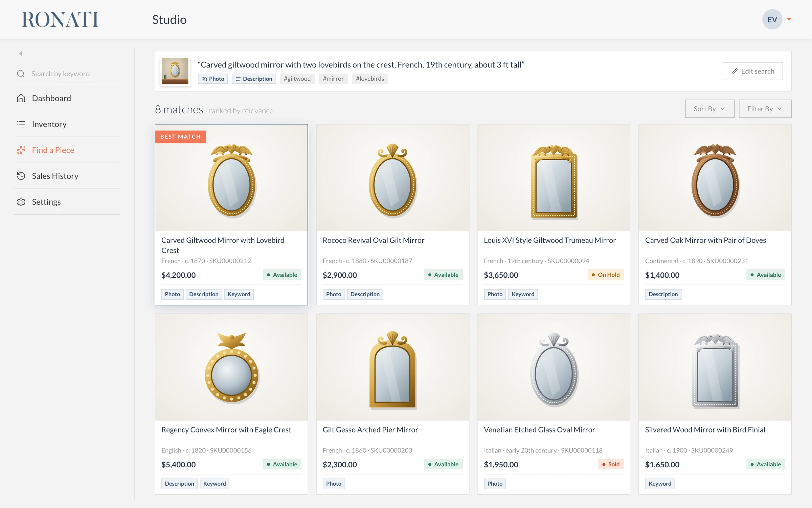Click the Find a Piece sparkle icon

click(21, 150)
